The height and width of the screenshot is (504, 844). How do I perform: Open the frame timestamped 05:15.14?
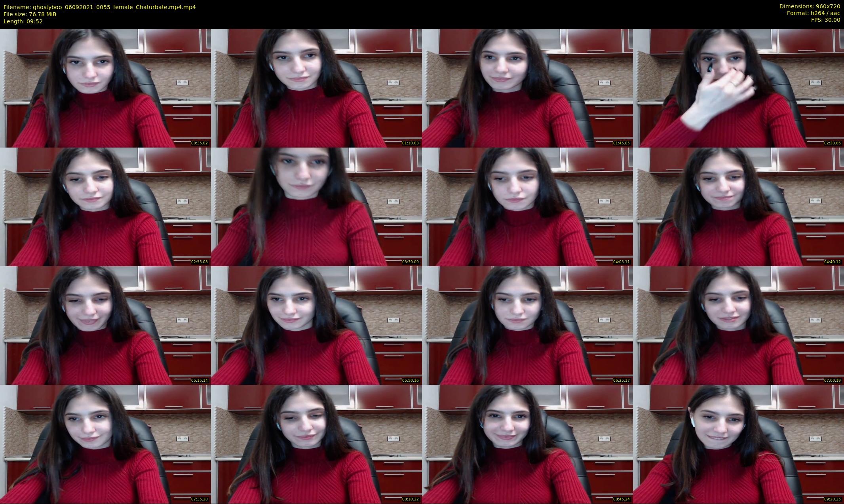105,325
